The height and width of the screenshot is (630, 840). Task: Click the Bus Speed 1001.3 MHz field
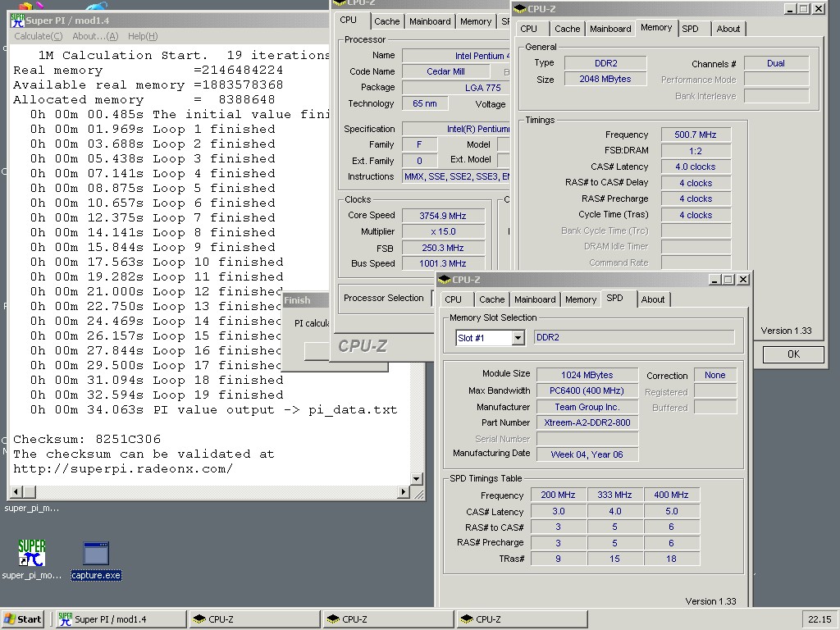tap(443, 263)
